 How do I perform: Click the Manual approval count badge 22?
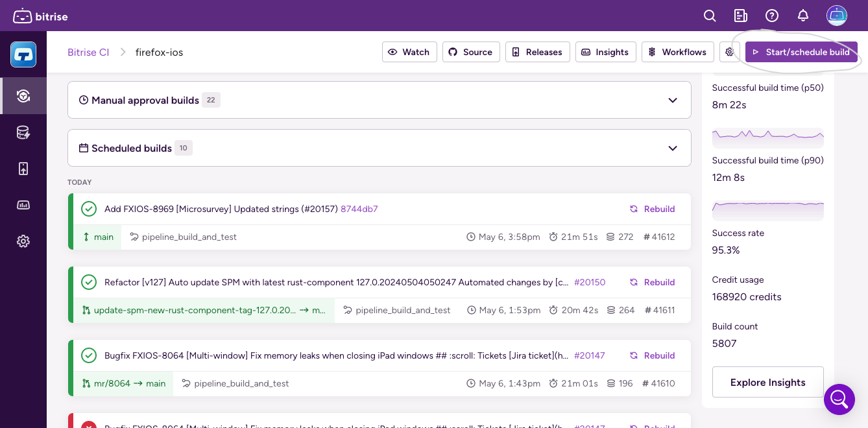click(211, 100)
